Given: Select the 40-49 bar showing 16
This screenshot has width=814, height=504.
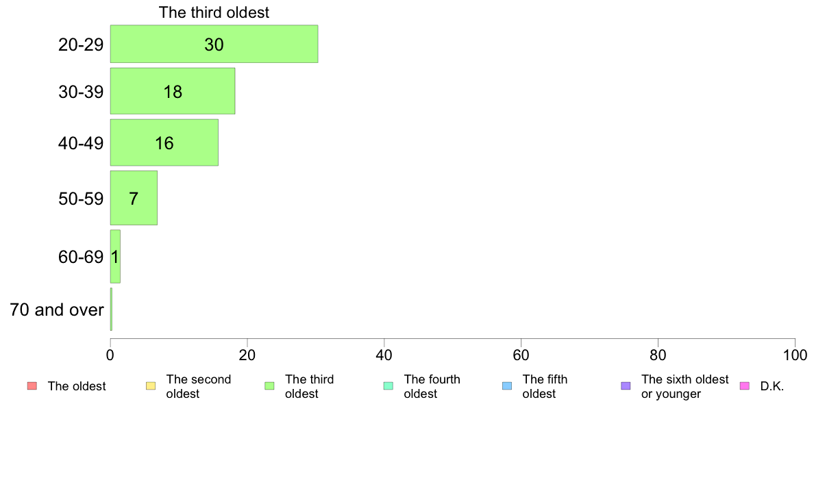Looking at the screenshot, I should pos(164,142).
